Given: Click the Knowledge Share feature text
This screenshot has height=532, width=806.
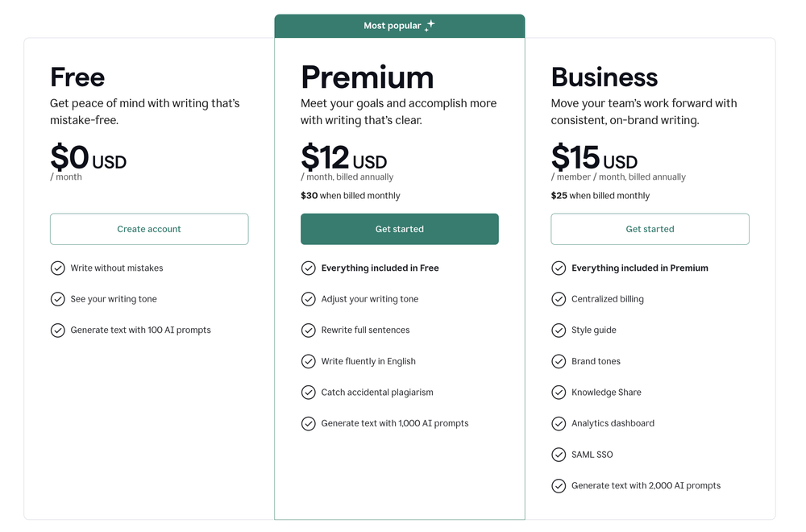Looking at the screenshot, I should coord(606,393).
